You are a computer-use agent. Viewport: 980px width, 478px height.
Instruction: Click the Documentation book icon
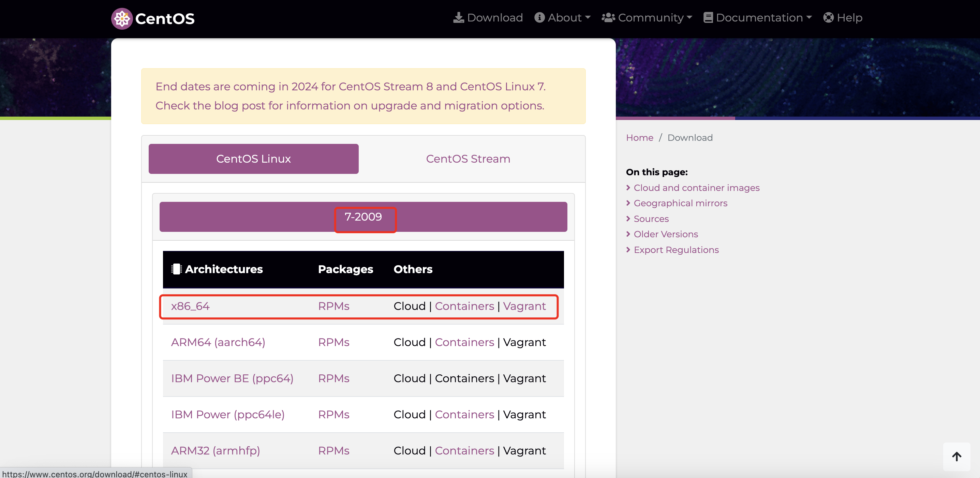[708, 17]
